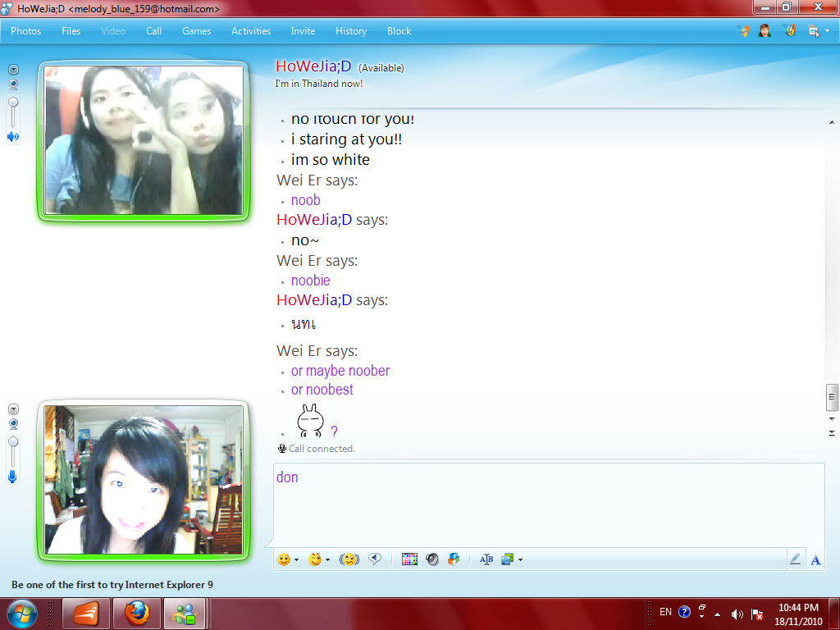This screenshot has height=630, width=840.
Task: Open the emoticons picker smiley icon
Action: click(283, 559)
